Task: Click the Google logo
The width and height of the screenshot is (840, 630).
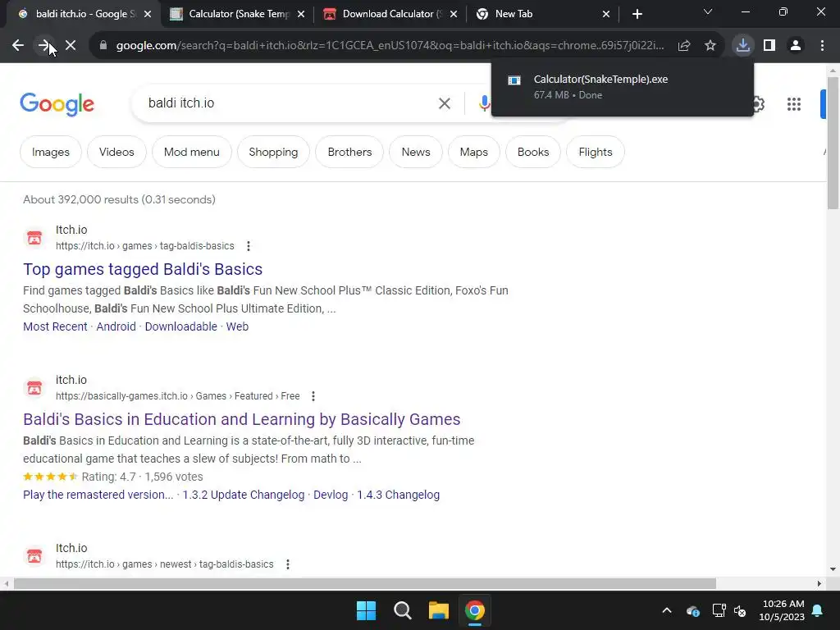Action: (57, 104)
